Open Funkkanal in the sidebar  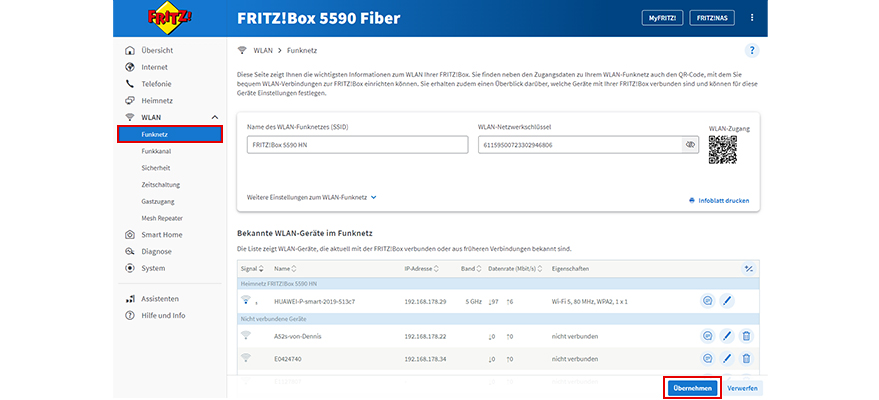click(x=156, y=151)
